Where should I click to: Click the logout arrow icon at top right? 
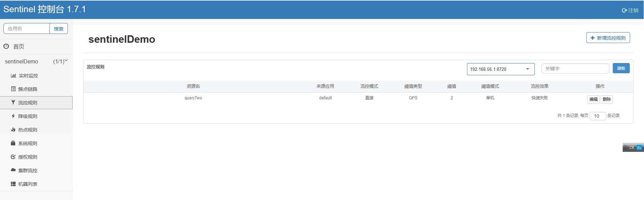[624, 11]
